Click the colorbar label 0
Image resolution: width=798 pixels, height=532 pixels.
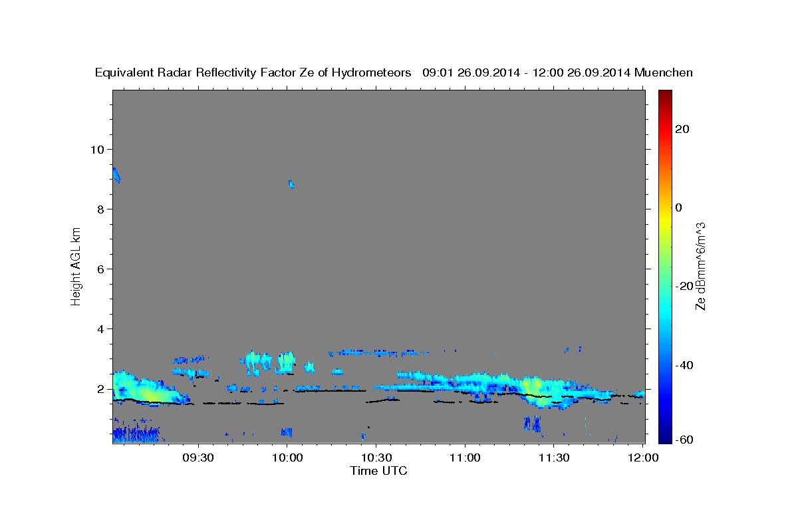coord(678,207)
